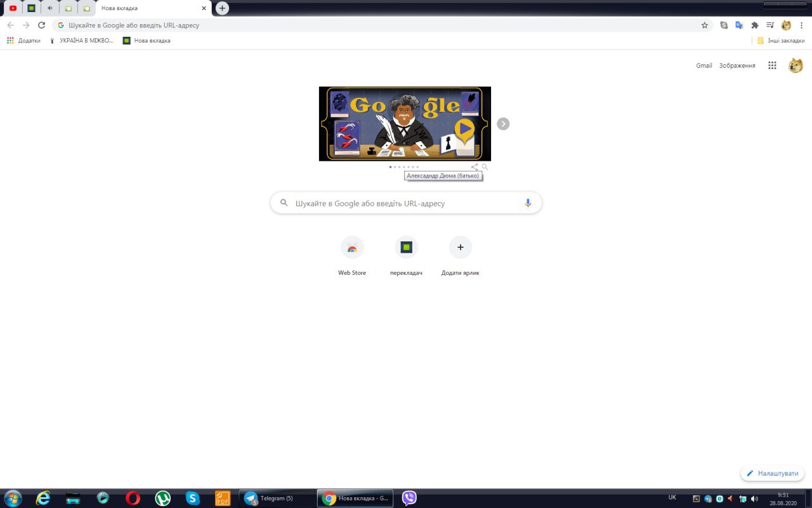Close the 'Нова вкладка' tab

[204, 8]
